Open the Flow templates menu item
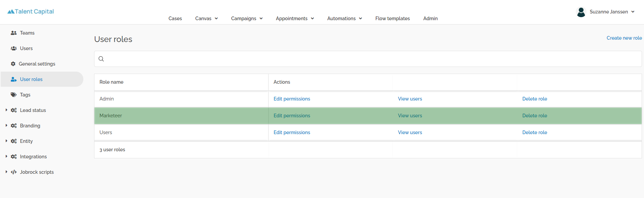Screen dimensions: 644x198 pos(393,18)
